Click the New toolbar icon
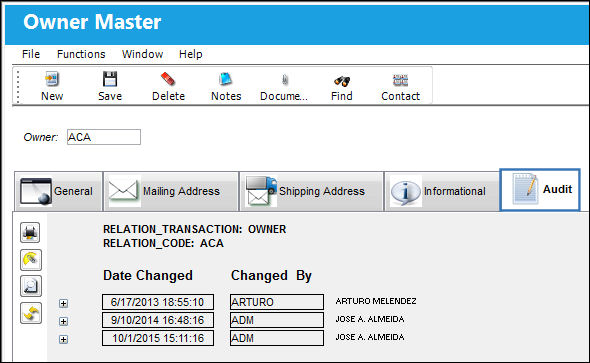This screenshot has width=590, height=363. [x=52, y=87]
